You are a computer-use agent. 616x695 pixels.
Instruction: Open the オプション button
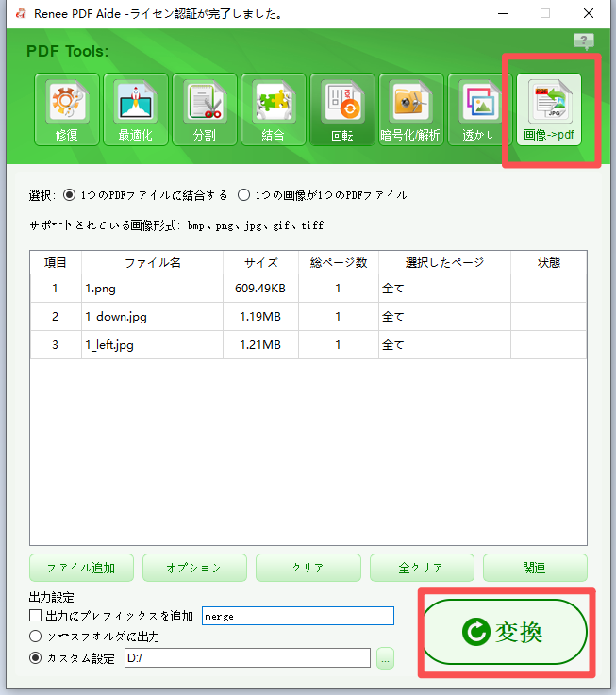tap(194, 568)
